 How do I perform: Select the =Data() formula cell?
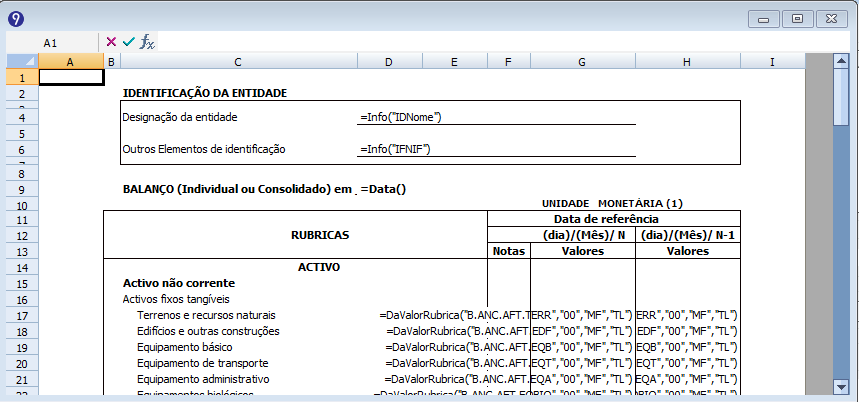click(x=384, y=189)
